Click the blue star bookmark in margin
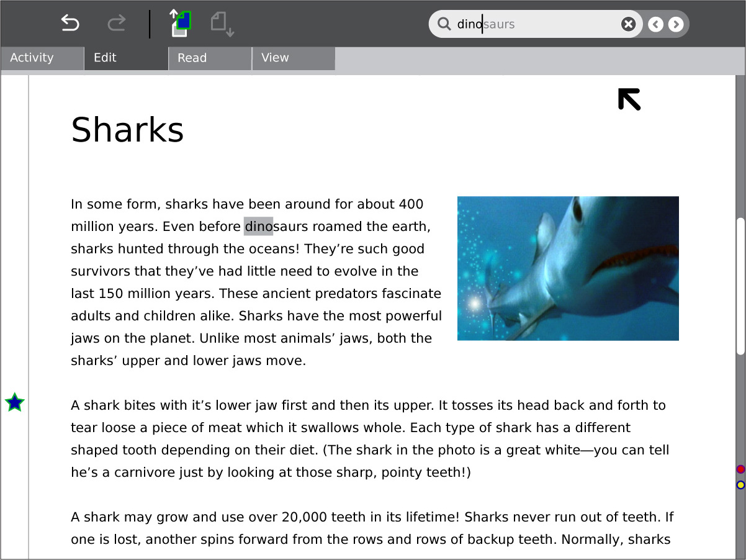 (x=14, y=403)
